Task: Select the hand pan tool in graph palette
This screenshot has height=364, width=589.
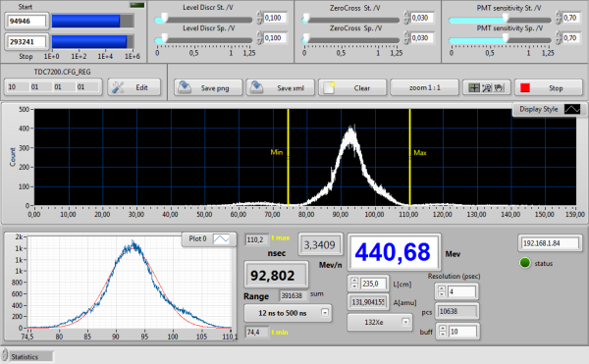Action: pyautogui.click(x=499, y=87)
